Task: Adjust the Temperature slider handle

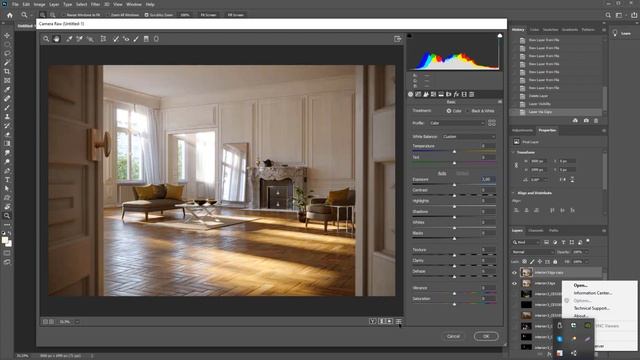Action: (454, 152)
